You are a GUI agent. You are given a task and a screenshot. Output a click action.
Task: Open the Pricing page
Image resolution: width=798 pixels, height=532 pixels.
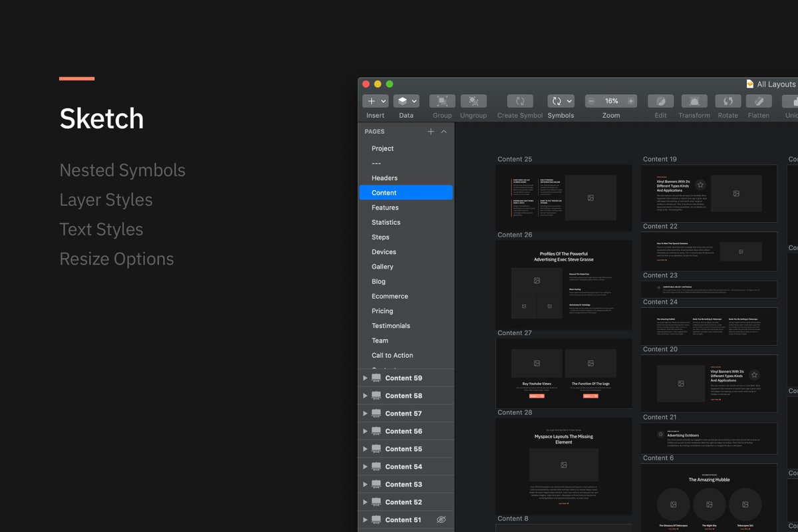[406, 311]
